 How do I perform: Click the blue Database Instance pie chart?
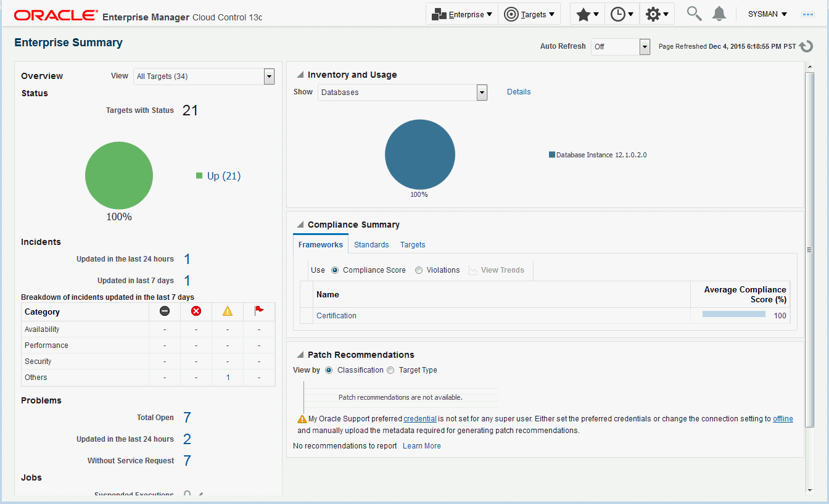pyautogui.click(x=420, y=154)
